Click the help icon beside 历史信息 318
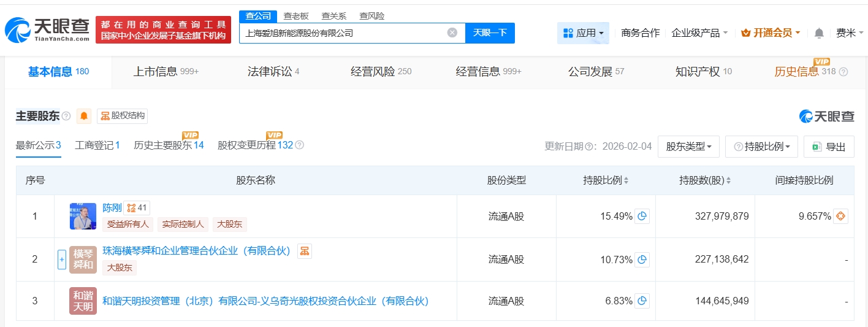Viewport: 868px width, 327px height. 843,72
